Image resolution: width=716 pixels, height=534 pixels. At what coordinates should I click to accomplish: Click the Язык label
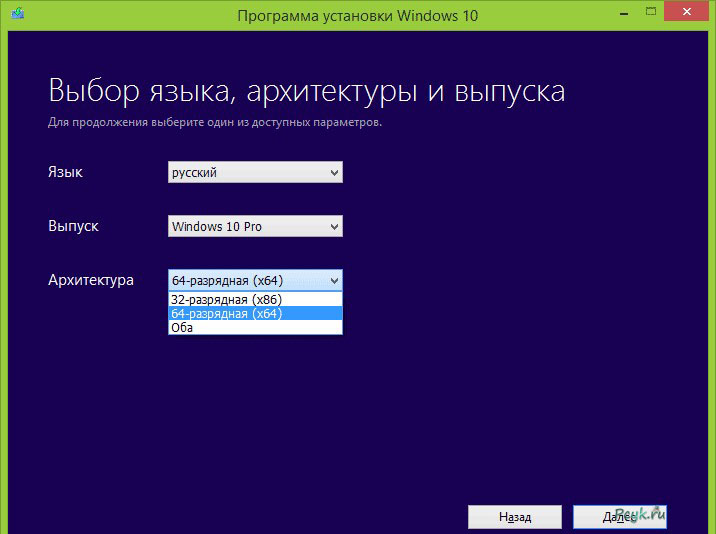click(x=65, y=172)
